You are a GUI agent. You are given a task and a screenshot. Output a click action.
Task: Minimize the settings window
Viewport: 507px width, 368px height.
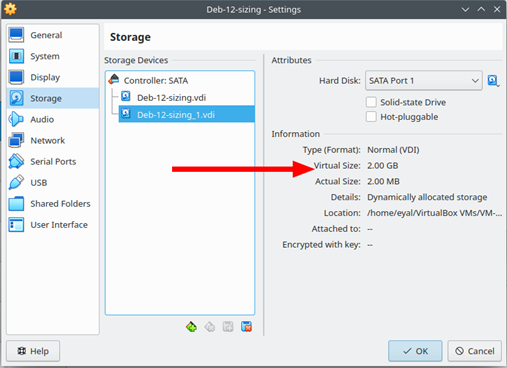tap(465, 9)
